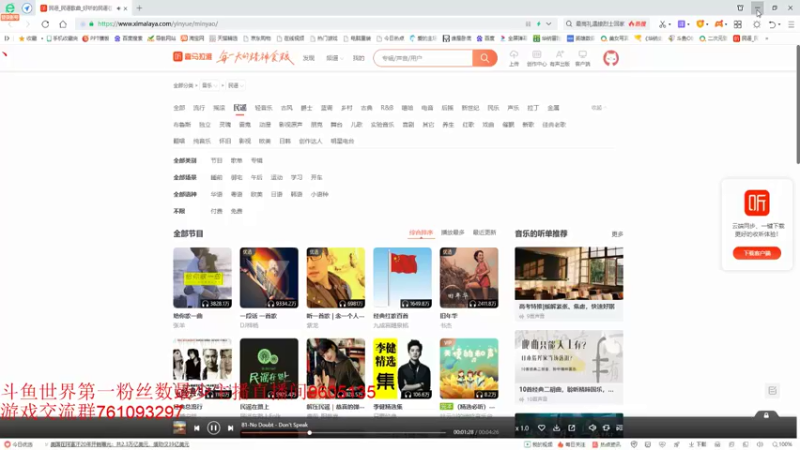Filter language by 华语
This screenshot has height=450, width=800.
coord(216,194)
